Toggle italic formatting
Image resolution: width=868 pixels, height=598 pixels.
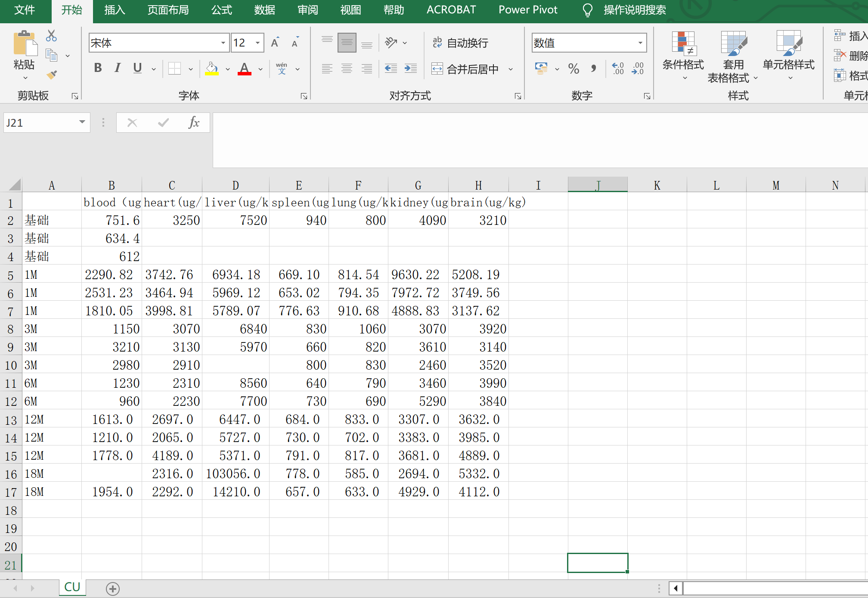coord(118,68)
